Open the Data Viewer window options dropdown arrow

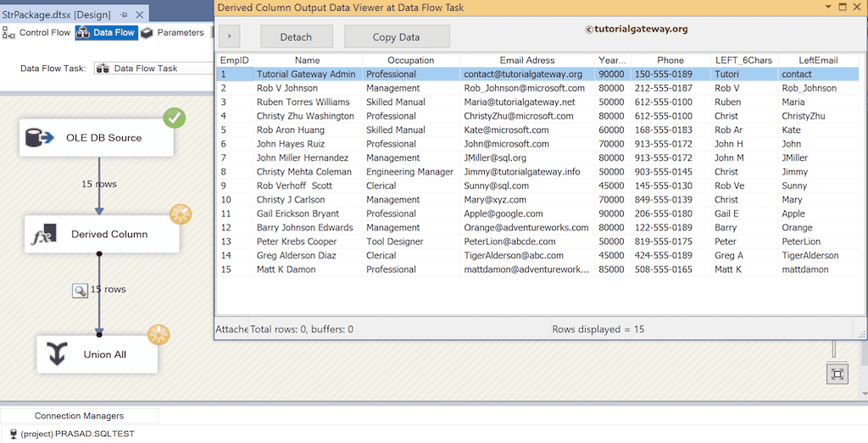click(828, 7)
